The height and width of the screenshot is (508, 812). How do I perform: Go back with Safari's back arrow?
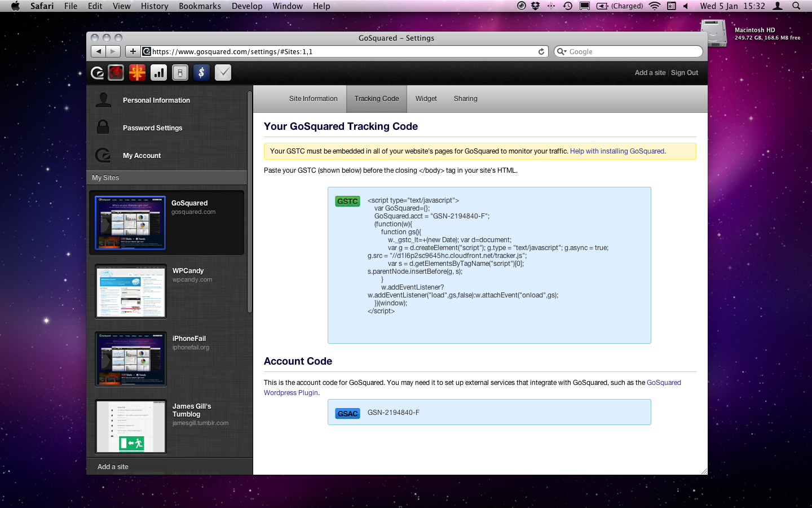click(x=99, y=51)
